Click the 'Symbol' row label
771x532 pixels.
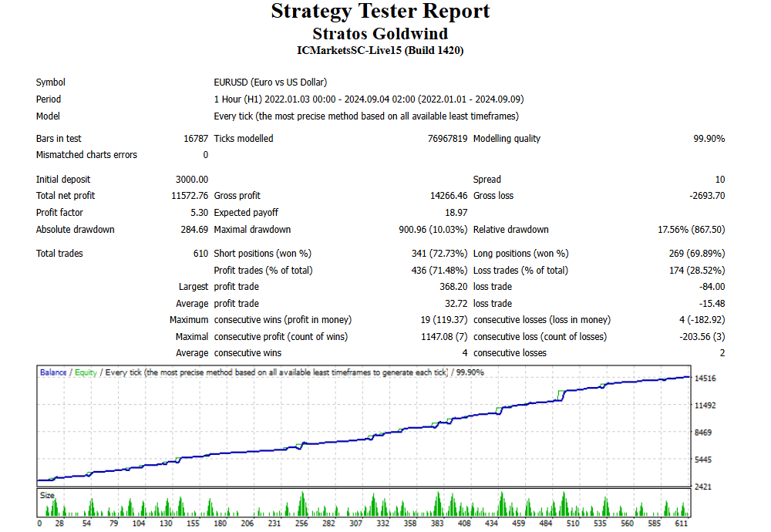point(51,82)
